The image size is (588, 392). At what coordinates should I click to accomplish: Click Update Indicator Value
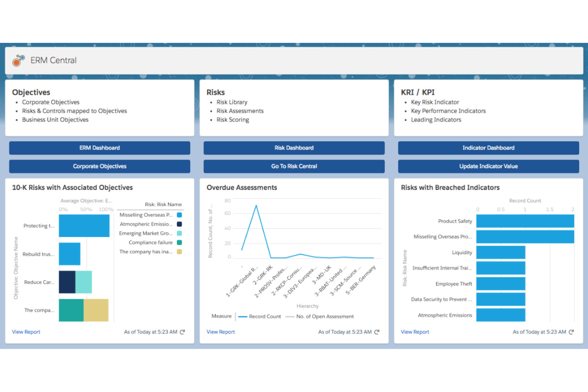[x=488, y=166]
